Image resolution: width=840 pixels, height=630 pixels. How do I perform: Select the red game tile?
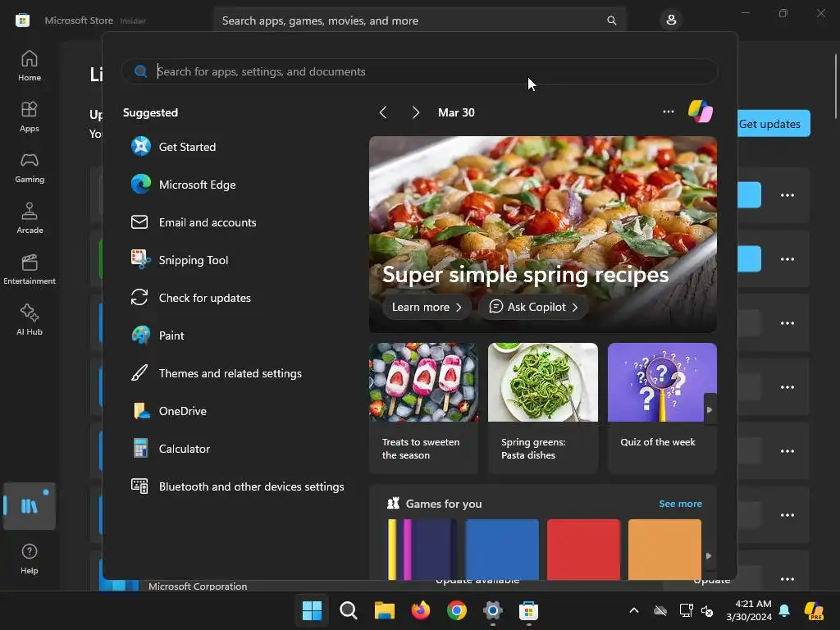583,549
